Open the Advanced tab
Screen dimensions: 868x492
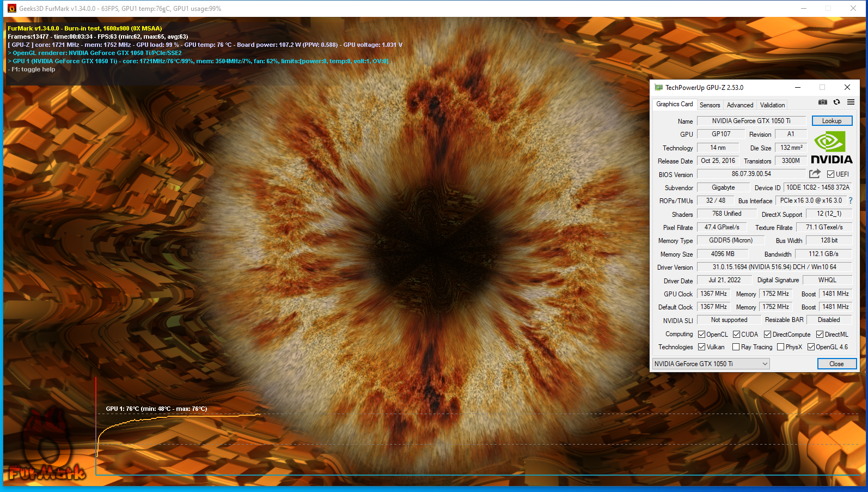tap(740, 105)
